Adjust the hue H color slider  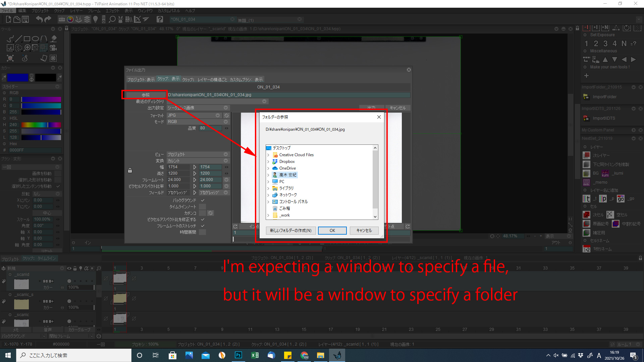[x=41, y=125]
